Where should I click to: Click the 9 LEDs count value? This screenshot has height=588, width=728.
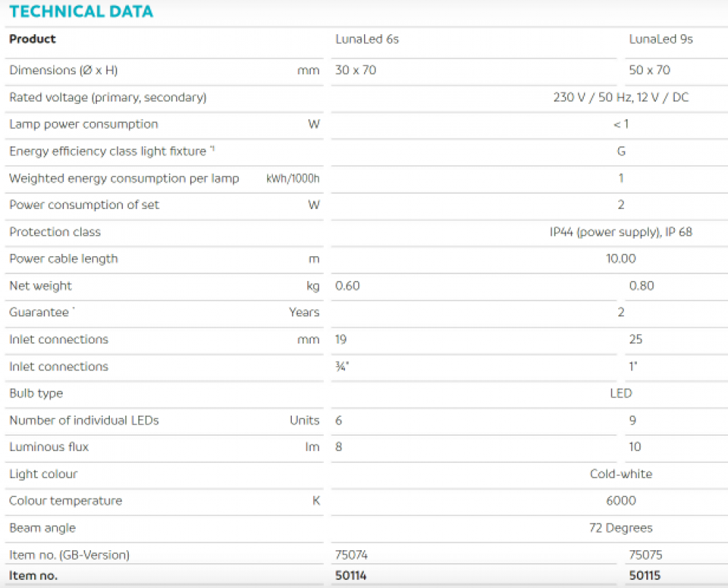[x=633, y=420]
